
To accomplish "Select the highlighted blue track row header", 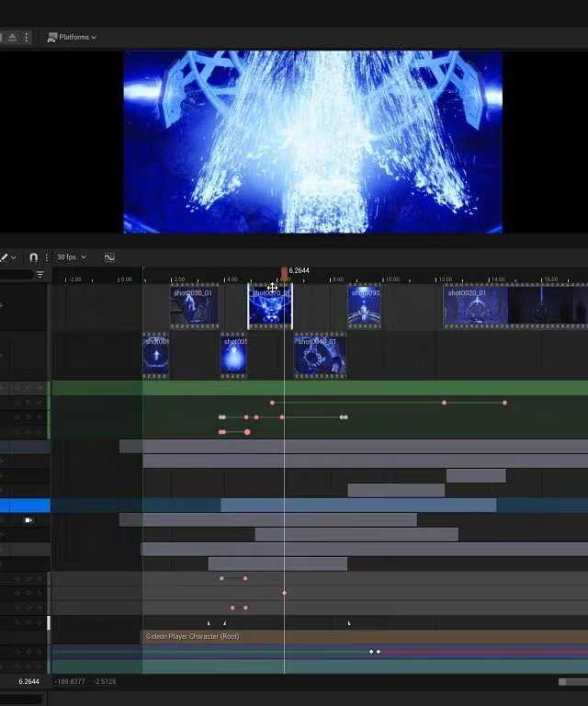I will (25, 506).
